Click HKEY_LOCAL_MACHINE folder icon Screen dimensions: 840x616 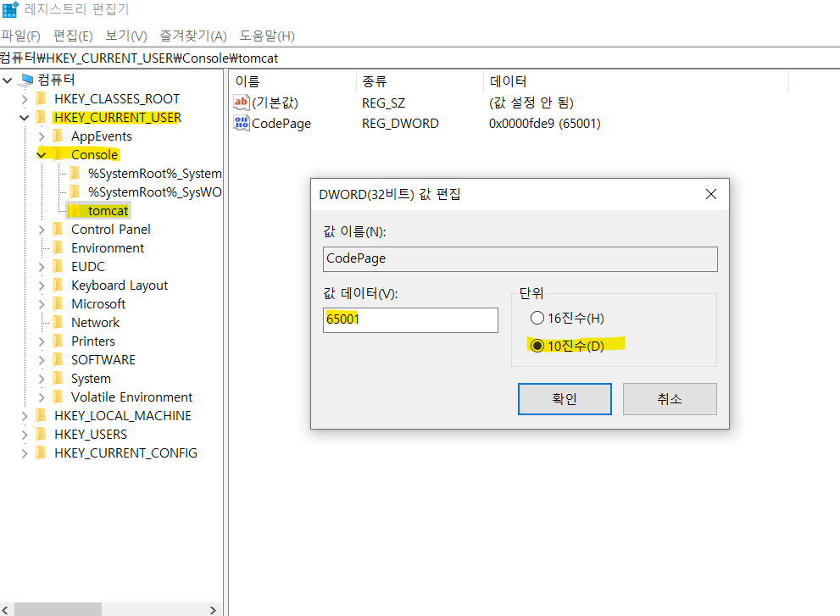pos(42,416)
